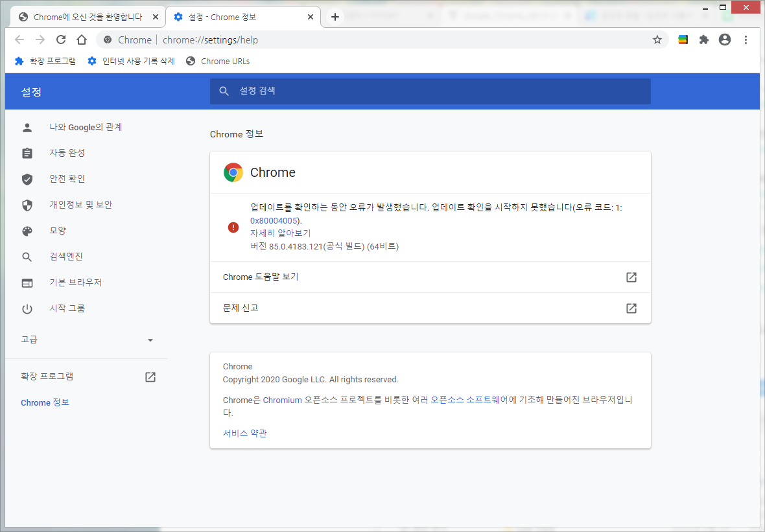Open the '오픈소스 소프트웨어' link
765x532 pixels.
point(469,400)
